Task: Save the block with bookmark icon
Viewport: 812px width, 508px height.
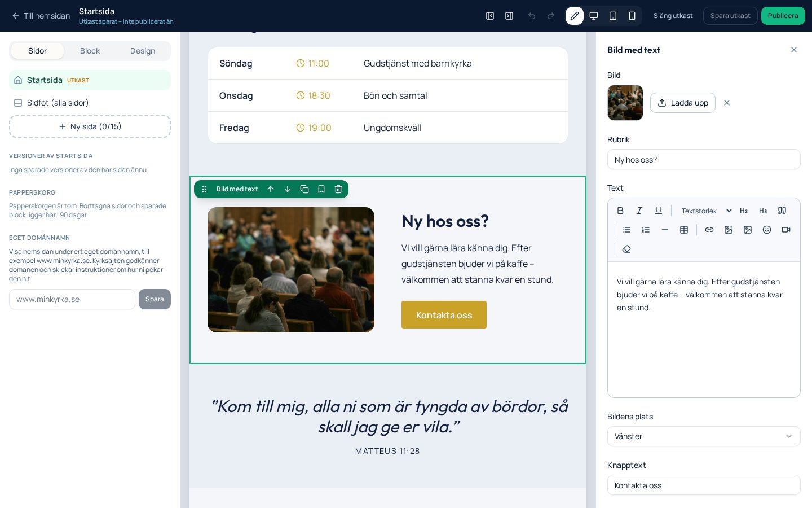Action: point(321,189)
